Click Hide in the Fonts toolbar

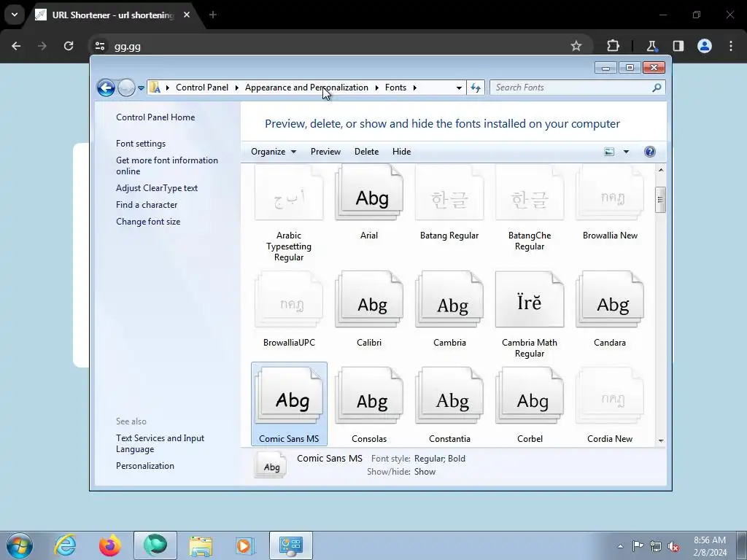(x=402, y=152)
